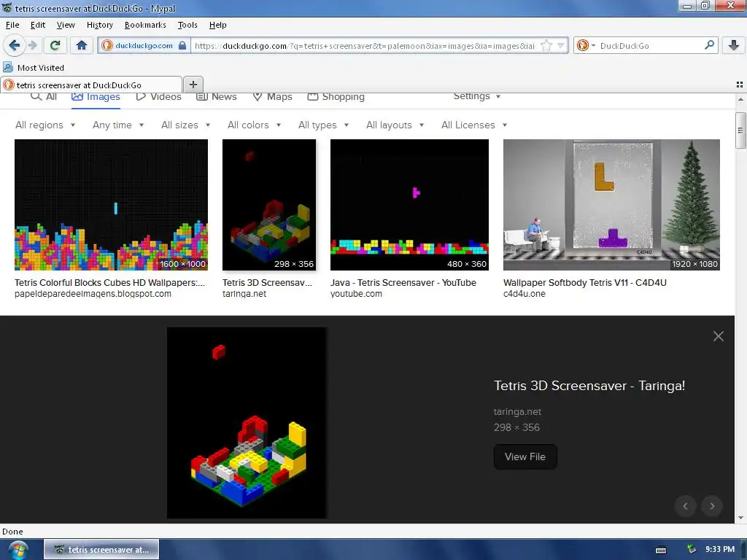
Task: Reload the page with the refresh icon
Action: (x=55, y=45)
